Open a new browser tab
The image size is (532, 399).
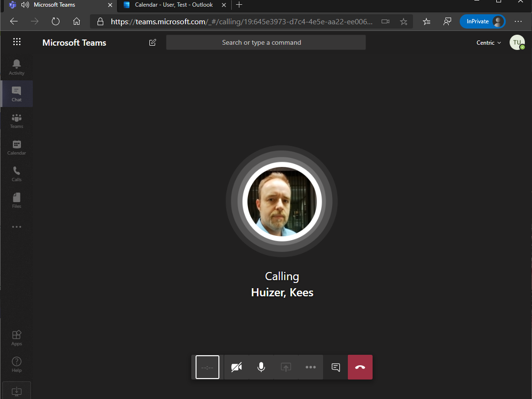[x=239, y=5]
